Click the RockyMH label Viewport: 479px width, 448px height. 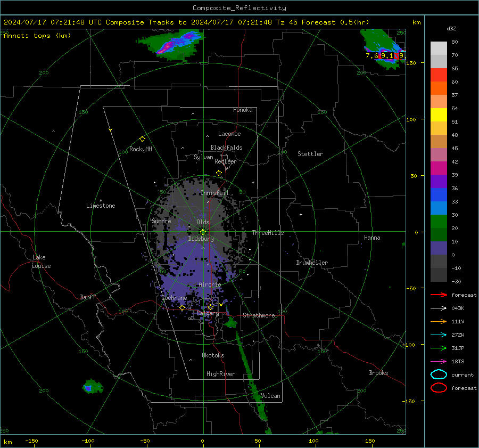tap(141, 149)
